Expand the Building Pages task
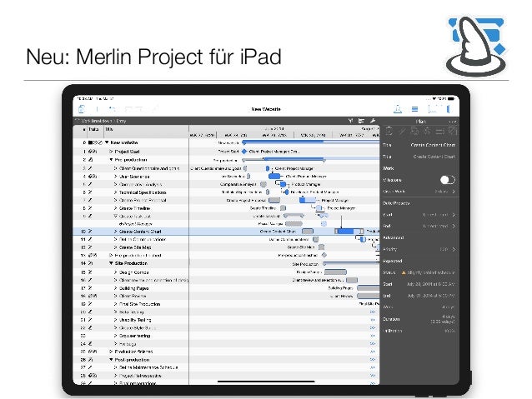The width and height of the screenshot is (532, 399). tap(115, 288)
